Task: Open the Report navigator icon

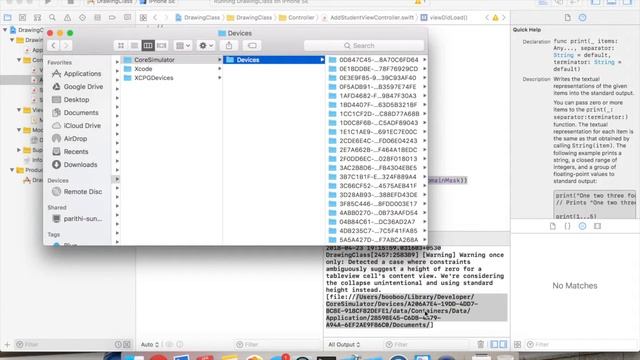Action: point(127,18)
